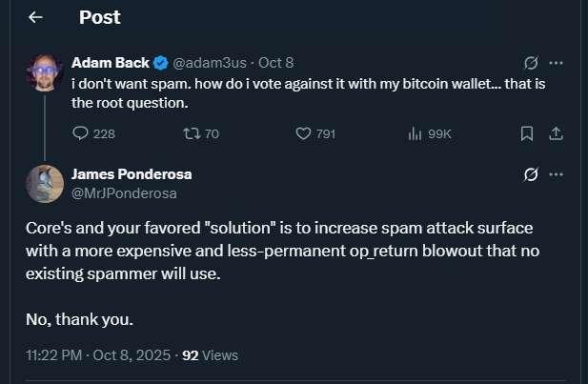
Task: Open more options on James Ponderosa's post
Action: point(557,174)
